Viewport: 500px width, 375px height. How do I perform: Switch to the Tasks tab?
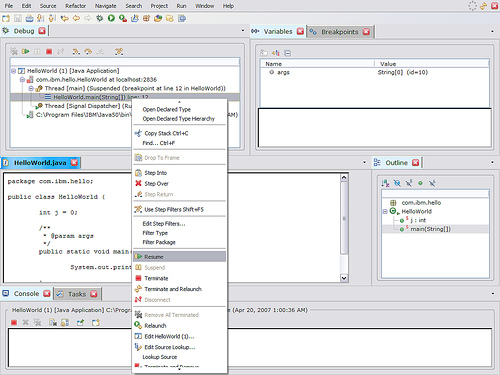[77, 294]
